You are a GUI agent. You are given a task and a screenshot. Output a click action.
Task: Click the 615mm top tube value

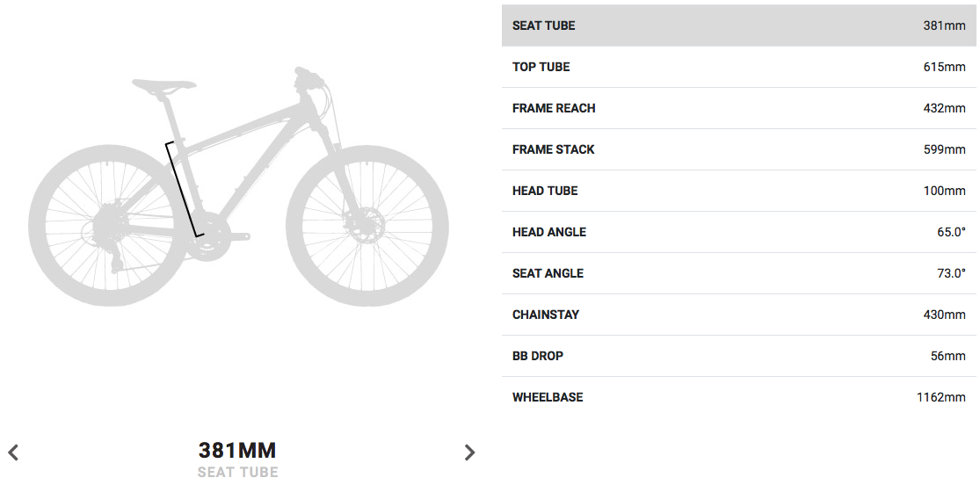pyautogui.click(x=944, y=67)
